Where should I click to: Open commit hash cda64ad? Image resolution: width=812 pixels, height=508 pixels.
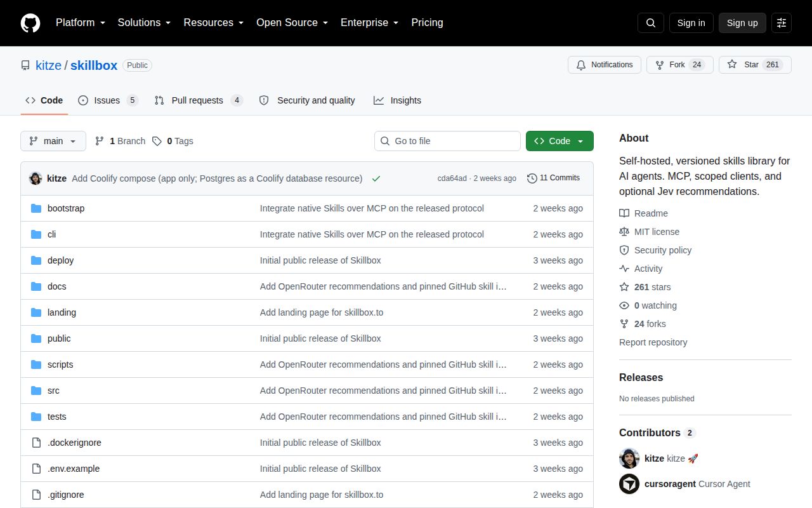(x=452, y=178)
